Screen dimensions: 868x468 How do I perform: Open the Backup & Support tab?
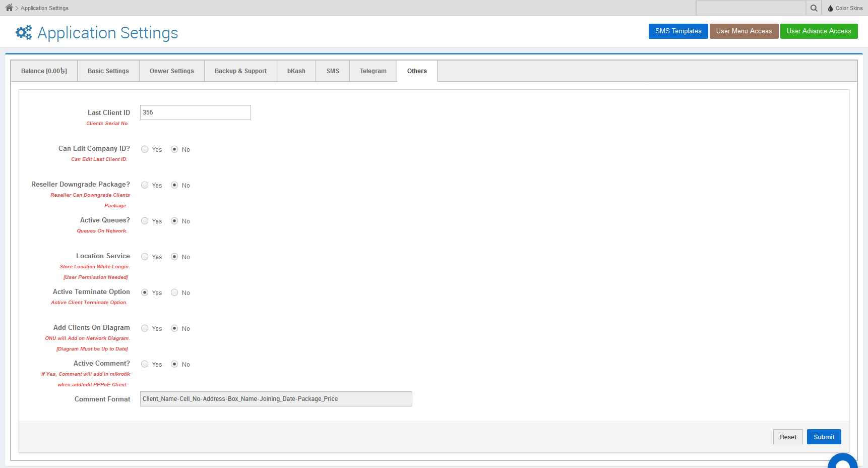(240, 71)
